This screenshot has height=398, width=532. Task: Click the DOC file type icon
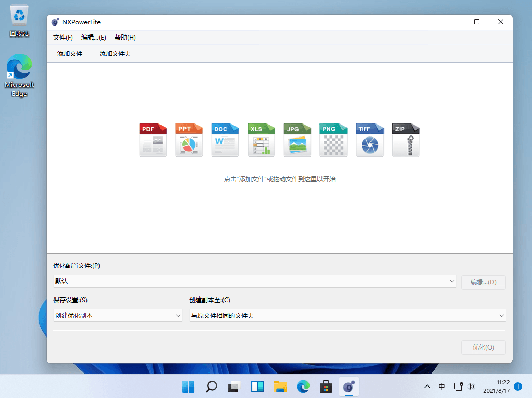[225, 140]
